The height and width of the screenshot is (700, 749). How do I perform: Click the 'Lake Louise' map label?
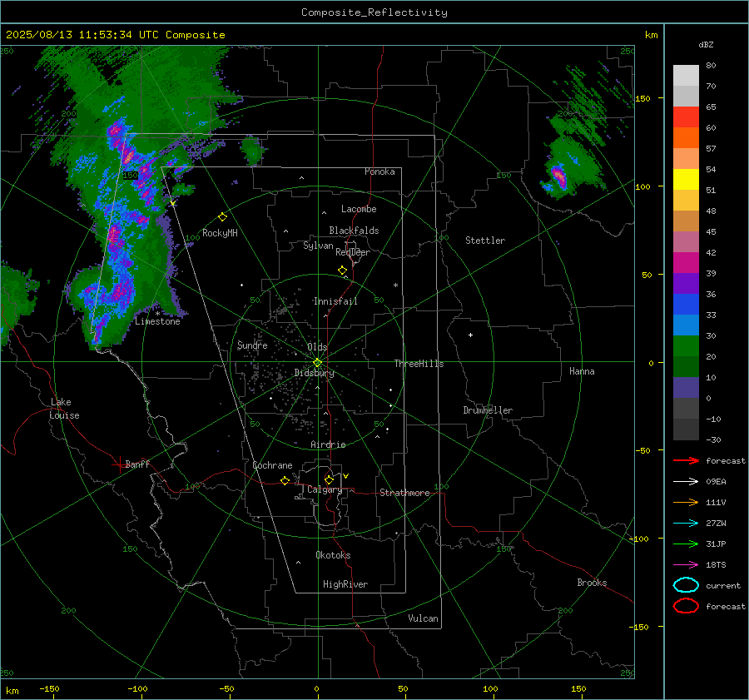(x=64, y=409)
